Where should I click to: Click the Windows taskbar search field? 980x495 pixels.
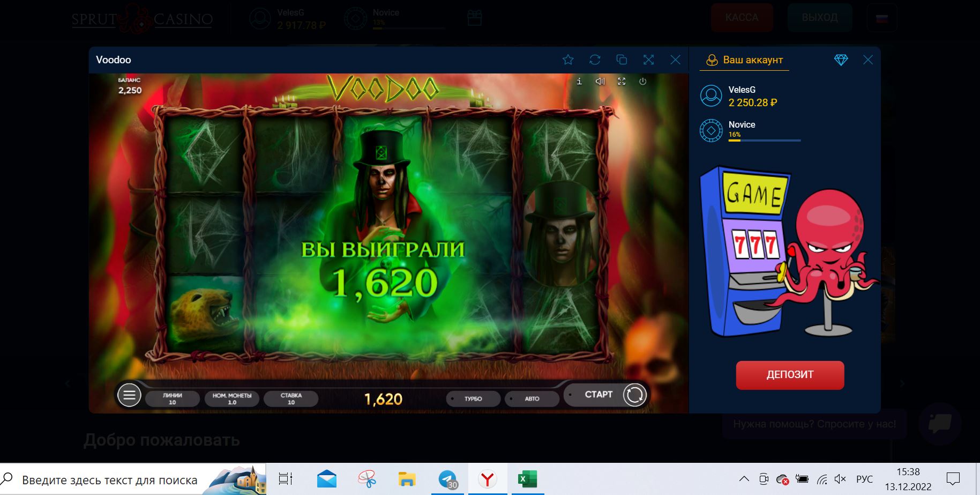110,480
